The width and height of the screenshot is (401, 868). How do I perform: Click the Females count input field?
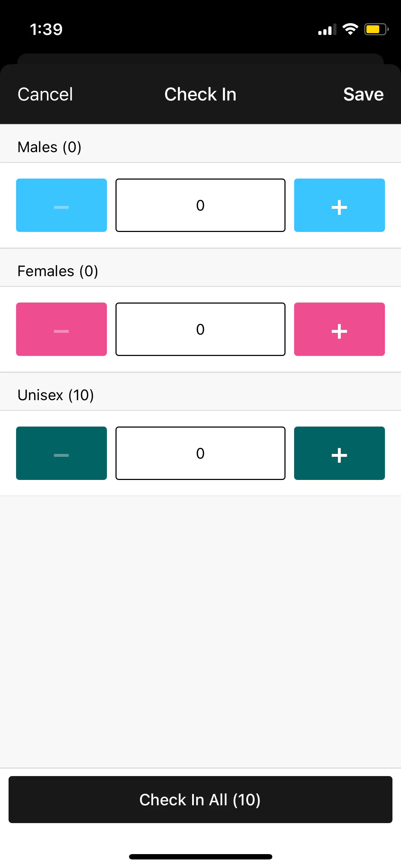click(x=200, y=329)
